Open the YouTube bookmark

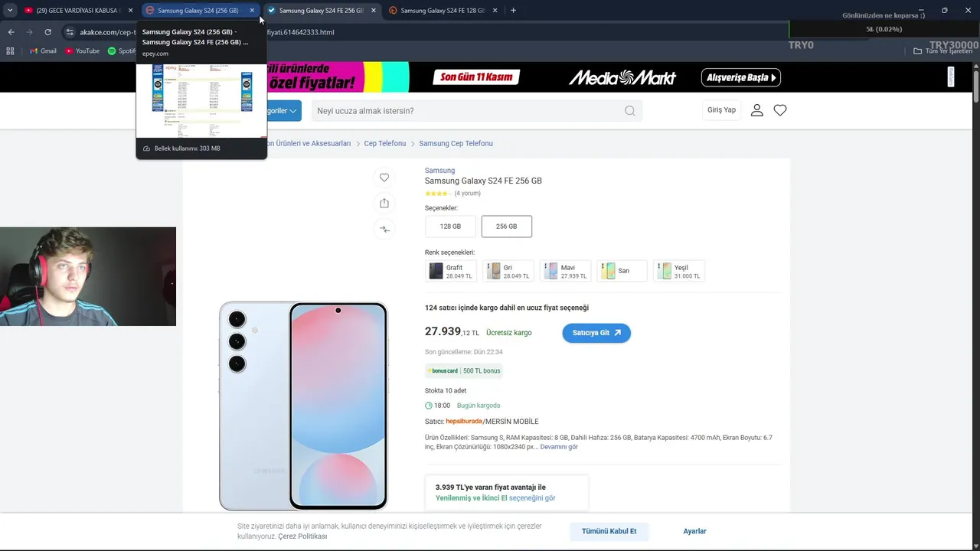pyautogui.click(x=82, y=51)
